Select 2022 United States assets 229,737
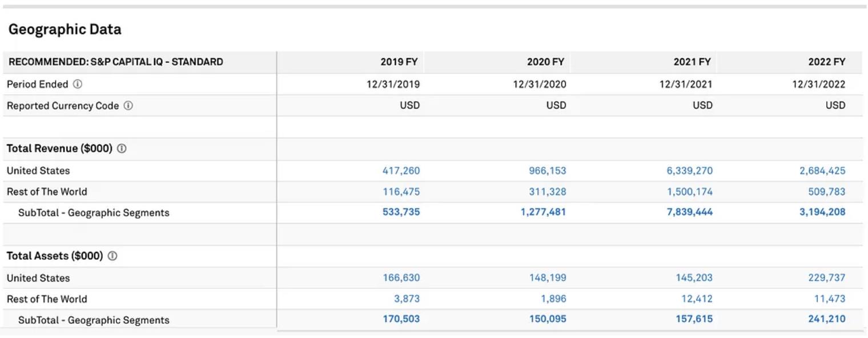This screenshot has width=868, height=338. pos(826,277)
